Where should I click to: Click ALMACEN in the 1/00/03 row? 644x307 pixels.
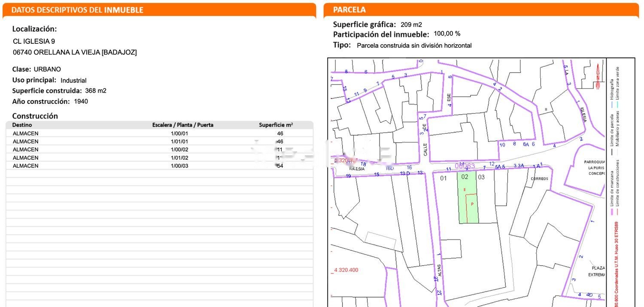[25, 166]
